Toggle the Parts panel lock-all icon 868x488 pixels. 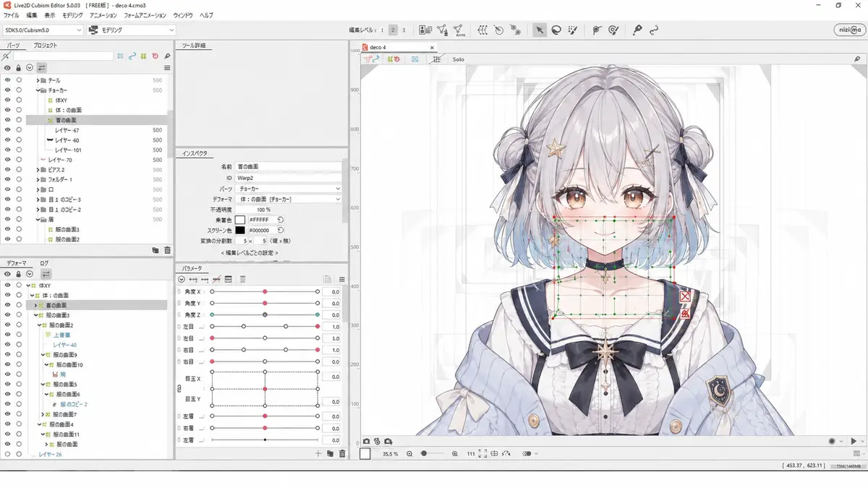pos(19,68)
